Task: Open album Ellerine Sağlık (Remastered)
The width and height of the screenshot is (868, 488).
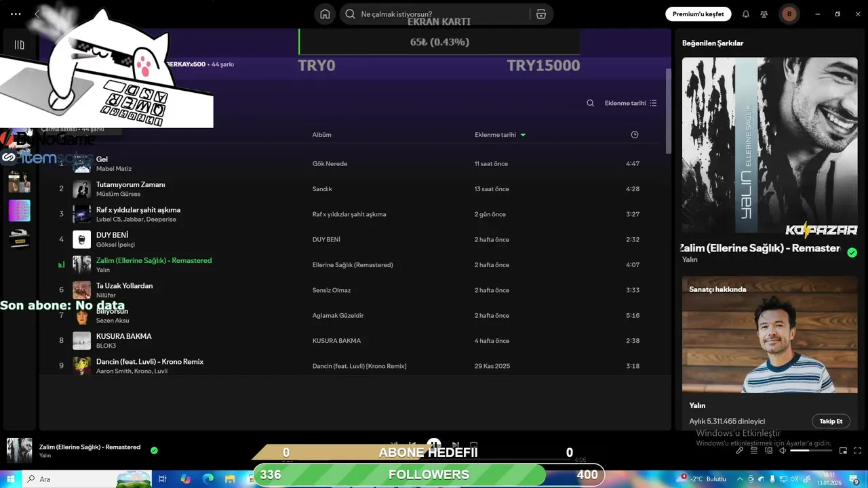Action: pos(353,265)
